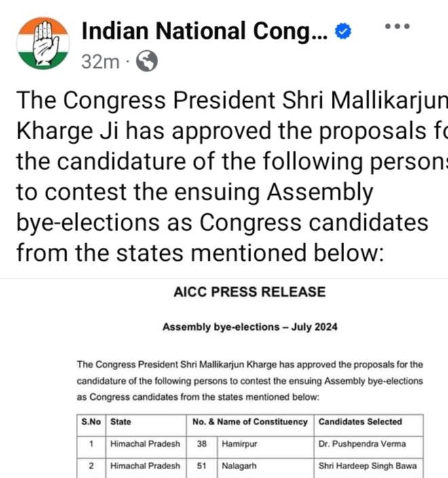Screen dimensions: 448x478
Task: Click the 32m post timestamp
Action: [x=100, y=62]
